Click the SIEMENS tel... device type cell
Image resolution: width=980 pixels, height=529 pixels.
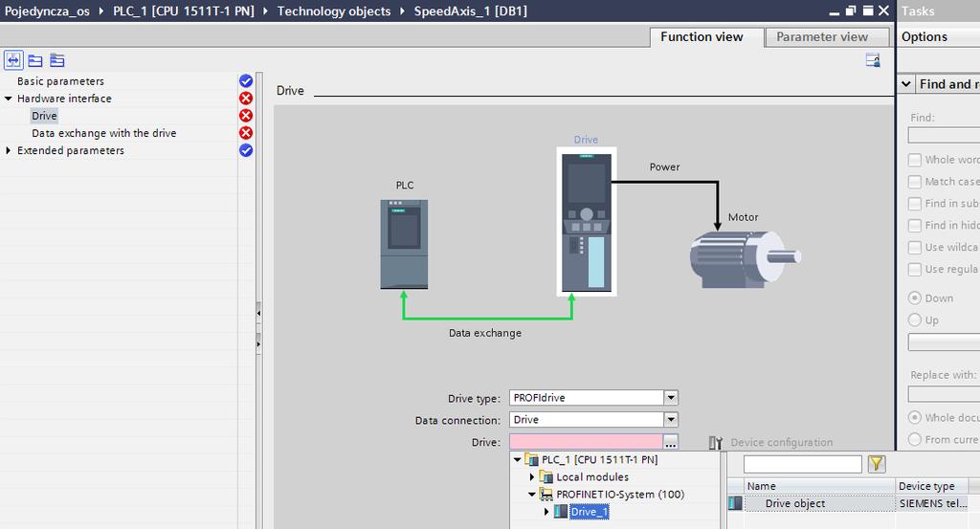tap(932, 503)
